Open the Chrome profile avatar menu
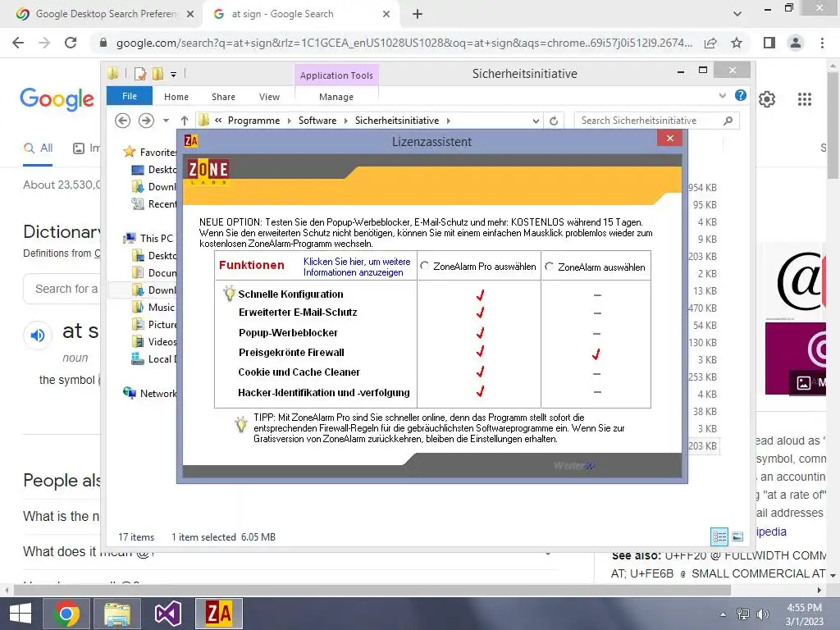The width and height of the screenshot is (840, 630). pyautogui.click(x=796, y=43)
